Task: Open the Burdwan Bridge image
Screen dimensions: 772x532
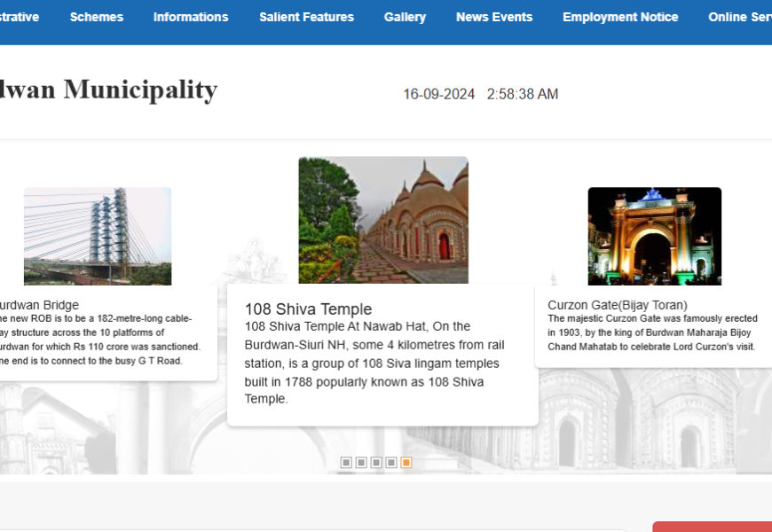Action: (98, 236)
